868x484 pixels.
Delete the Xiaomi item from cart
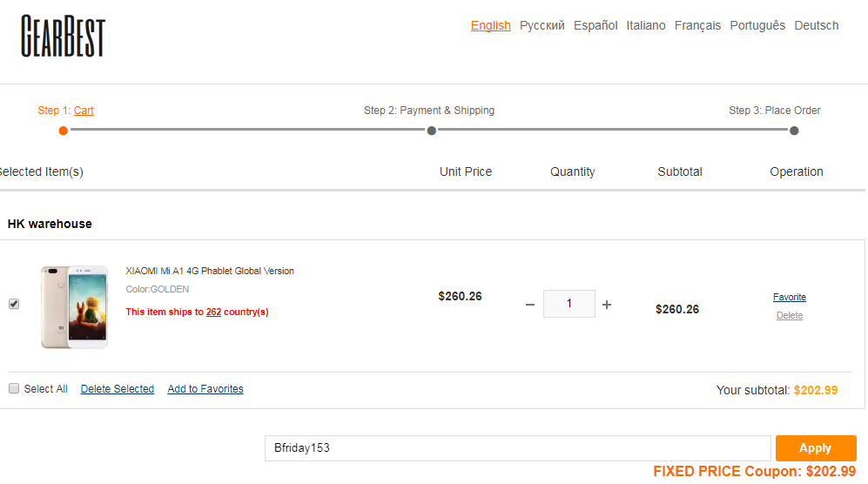790,316
